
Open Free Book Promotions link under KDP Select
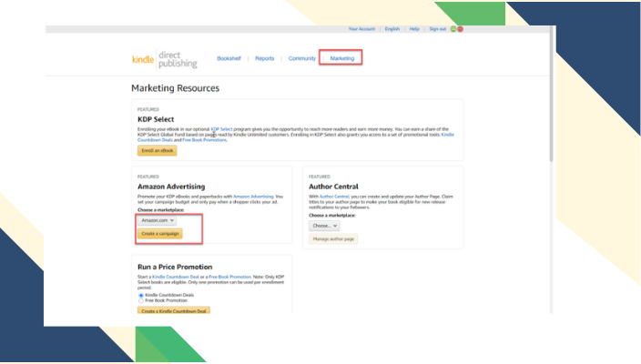tap(204, 140)
